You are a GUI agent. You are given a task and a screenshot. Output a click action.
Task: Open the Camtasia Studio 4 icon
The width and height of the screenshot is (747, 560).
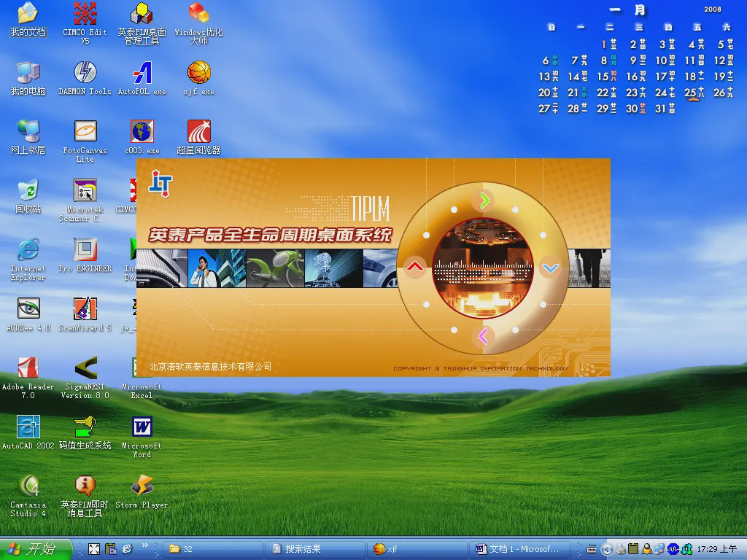point(28,486)
